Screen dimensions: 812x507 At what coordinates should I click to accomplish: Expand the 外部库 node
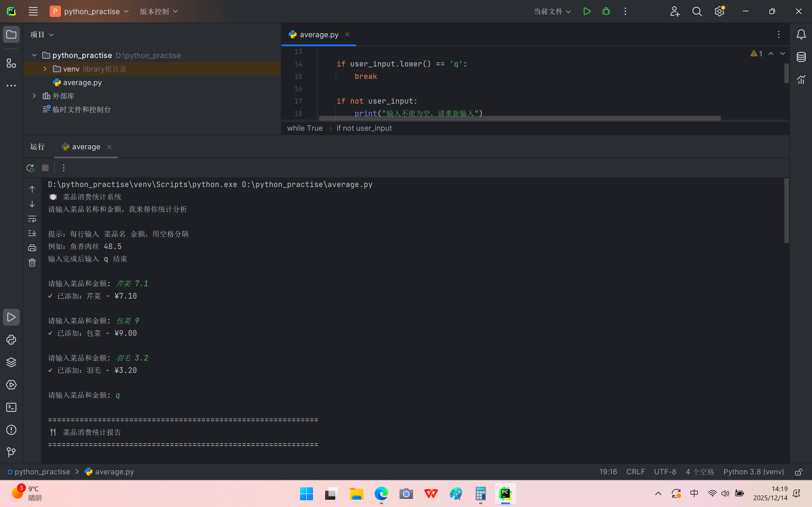coord(34,96)
